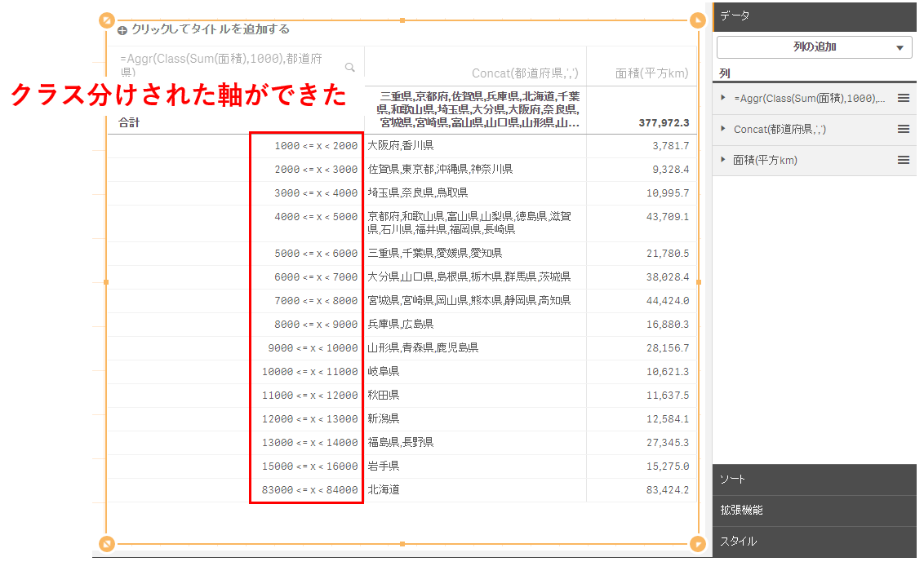Viewport: 924px width, 566px height.
Task: Open the 列の追加 dropdown
Action: point(814,47)
